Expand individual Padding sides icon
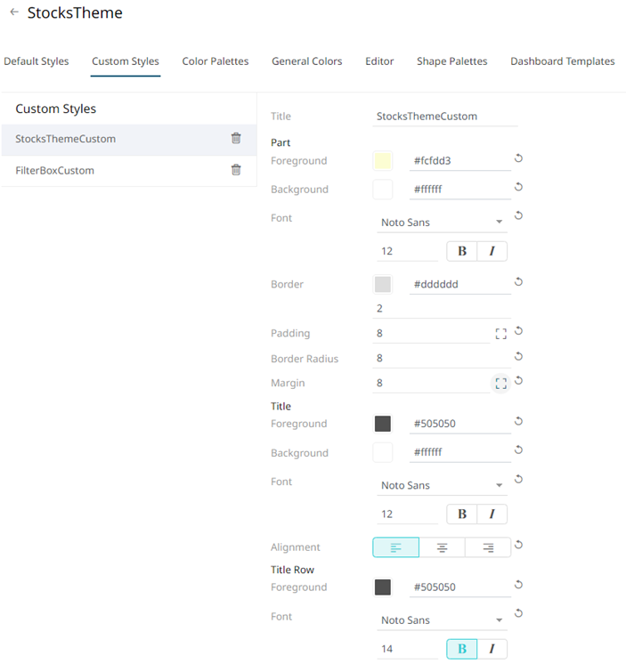Screen dimensions: 626x672 500,334
